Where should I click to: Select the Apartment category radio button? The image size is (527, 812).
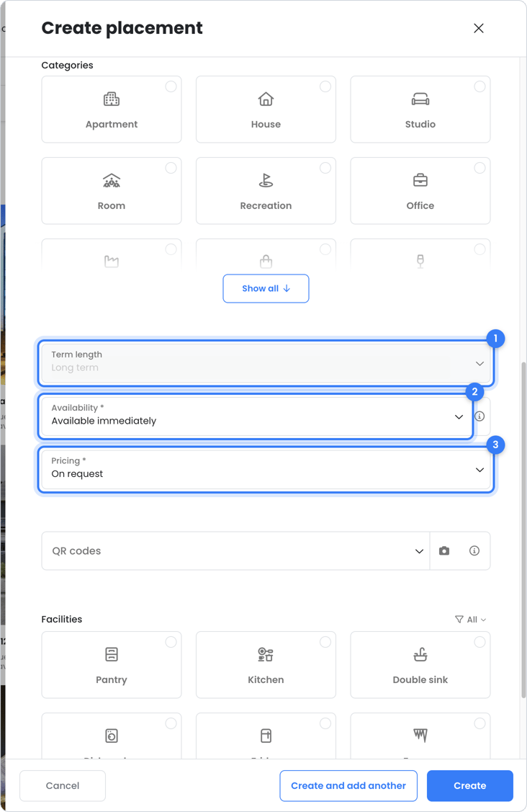click(x=171, y=86)
